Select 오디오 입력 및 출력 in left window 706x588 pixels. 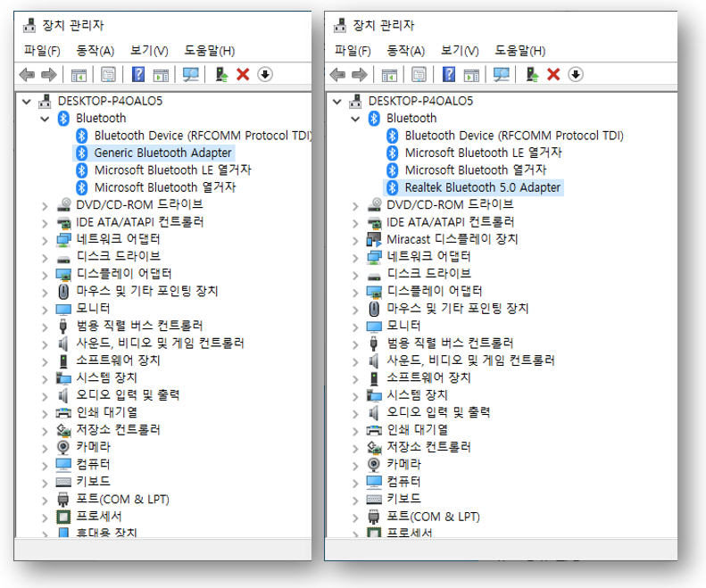click(x=128, y=395)
